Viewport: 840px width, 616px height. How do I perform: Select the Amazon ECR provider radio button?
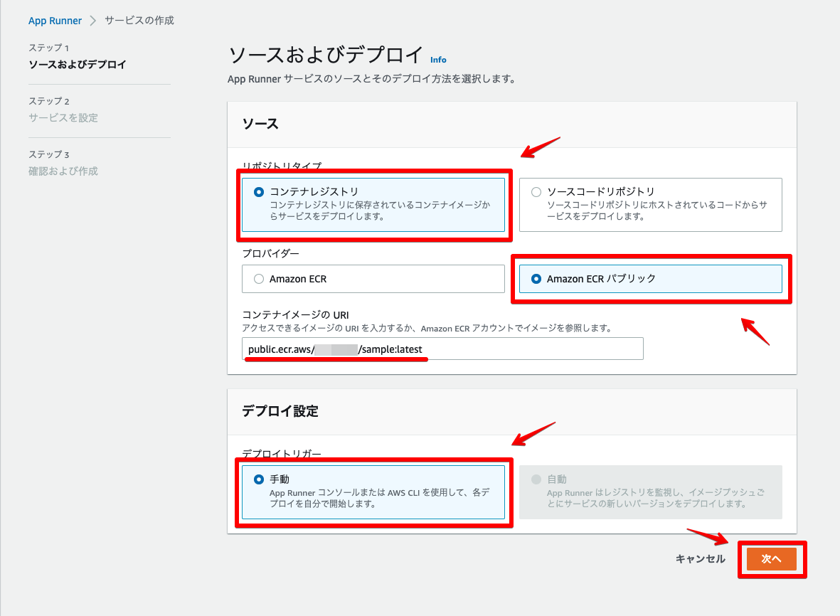tap(260, 279)
